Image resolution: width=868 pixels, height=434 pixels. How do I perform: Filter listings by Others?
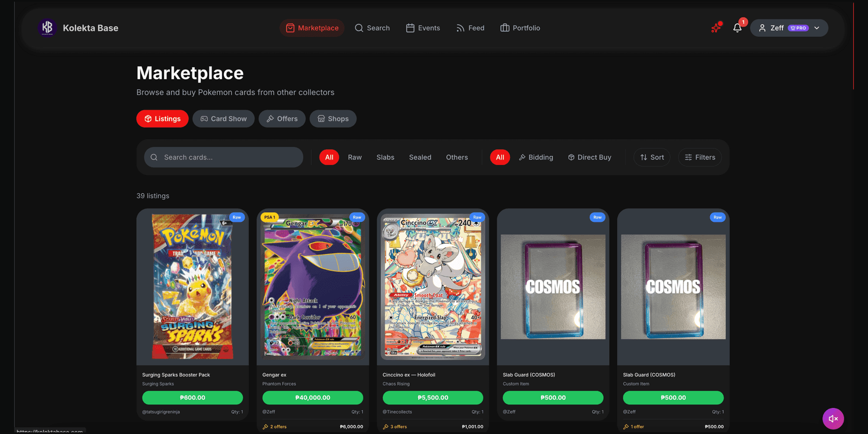457,157
